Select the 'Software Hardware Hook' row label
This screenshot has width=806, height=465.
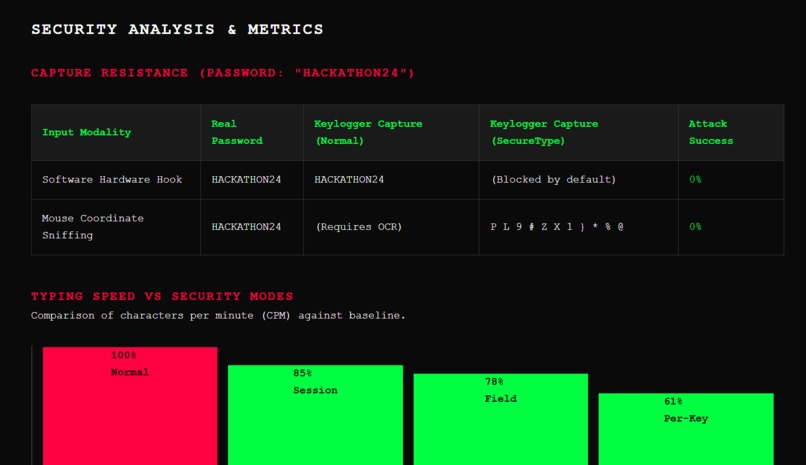tap(112, 180)
